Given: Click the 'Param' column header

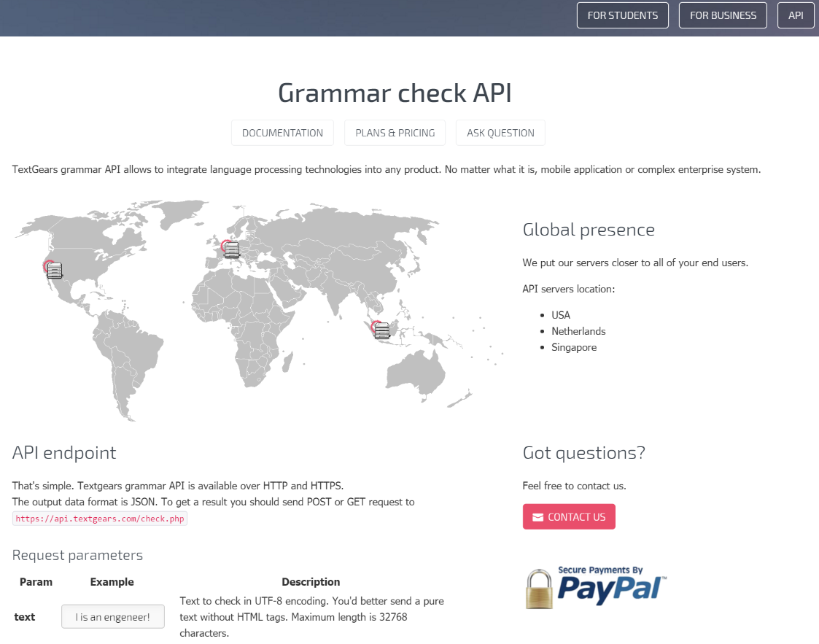Looking at the screenshot, I should pos(36,582).
